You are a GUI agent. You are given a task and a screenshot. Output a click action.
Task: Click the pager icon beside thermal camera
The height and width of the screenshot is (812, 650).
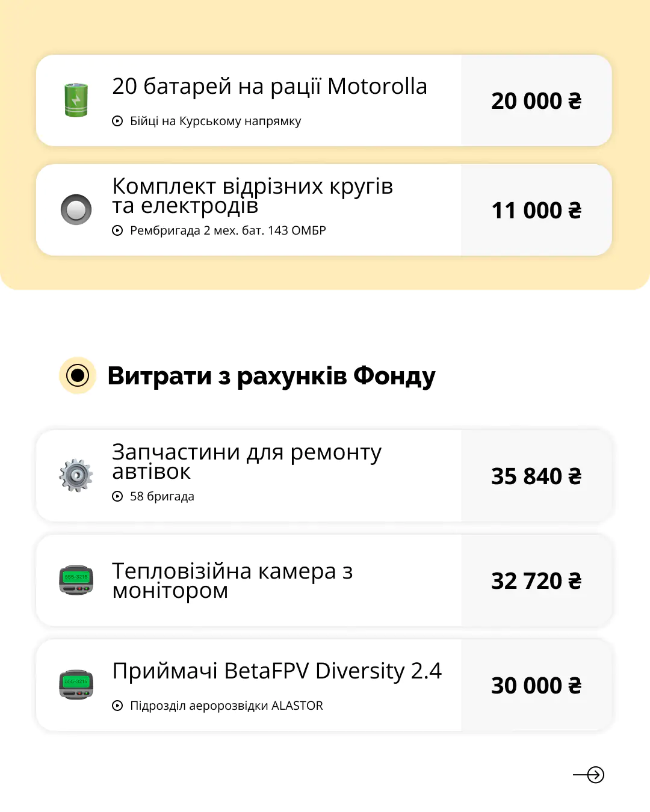click(x=76, y=580)
